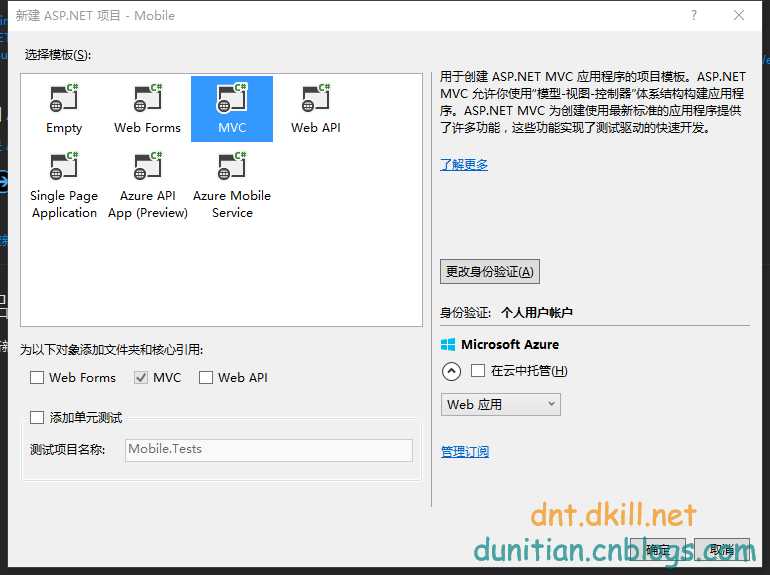This screenshot has height=575, width=770.
Task: Click the 更改身份验证 button
Action: 490,272
